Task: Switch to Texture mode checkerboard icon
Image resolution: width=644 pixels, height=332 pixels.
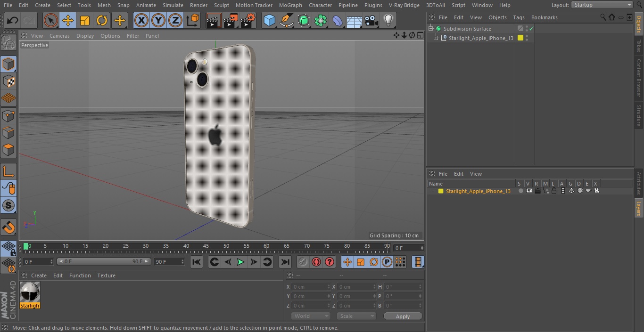Action: [x=8, y=81]
